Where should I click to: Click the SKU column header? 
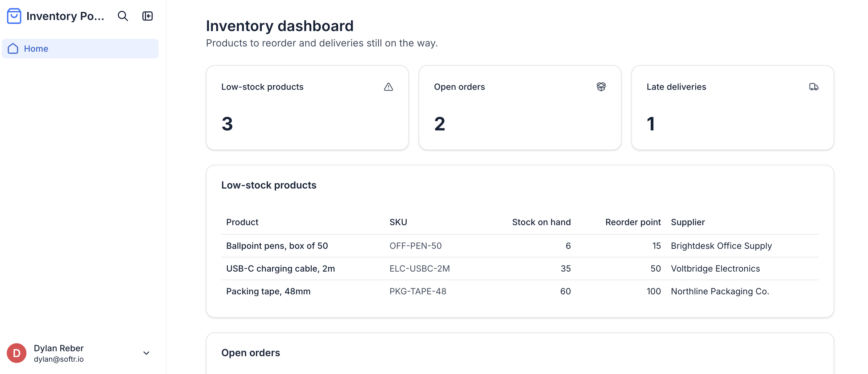[398, 222]
